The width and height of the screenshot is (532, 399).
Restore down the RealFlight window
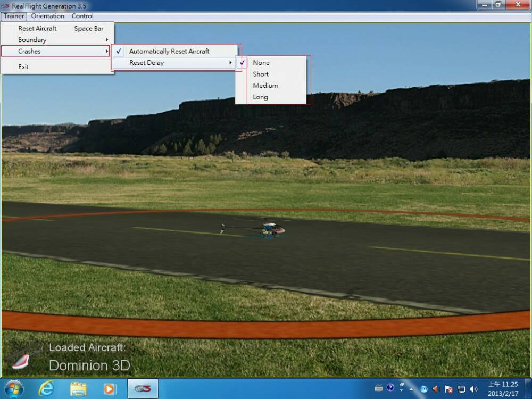pos(498,5)
